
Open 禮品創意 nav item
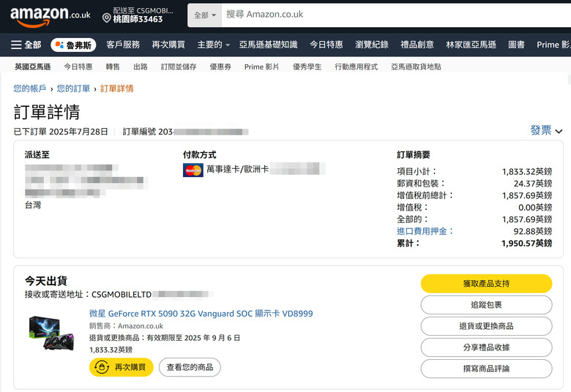pos(417,45)
